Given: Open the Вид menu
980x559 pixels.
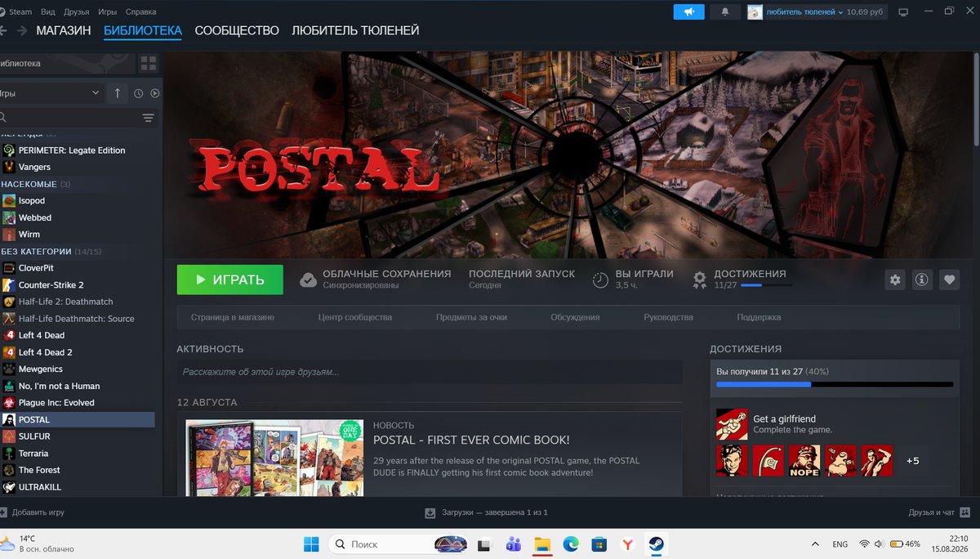Looking at the screenshot, I should tap(47, 12).
